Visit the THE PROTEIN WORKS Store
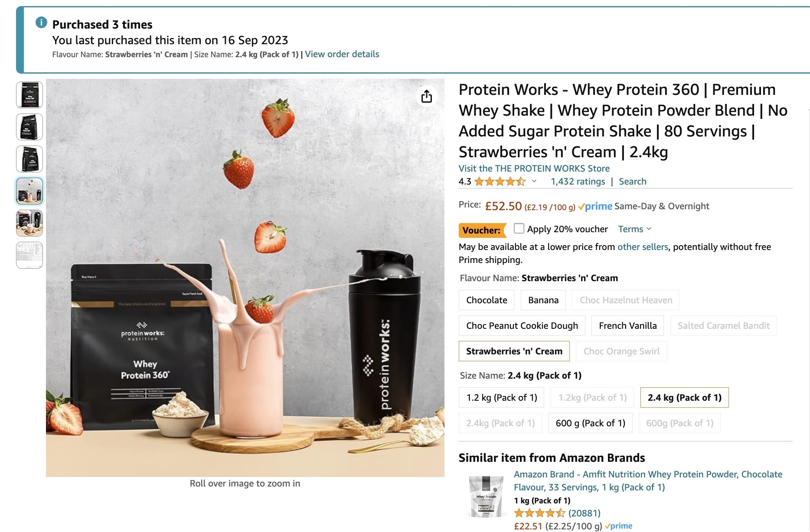This screenshot has height=532, width=810. (x=534, y=169)
